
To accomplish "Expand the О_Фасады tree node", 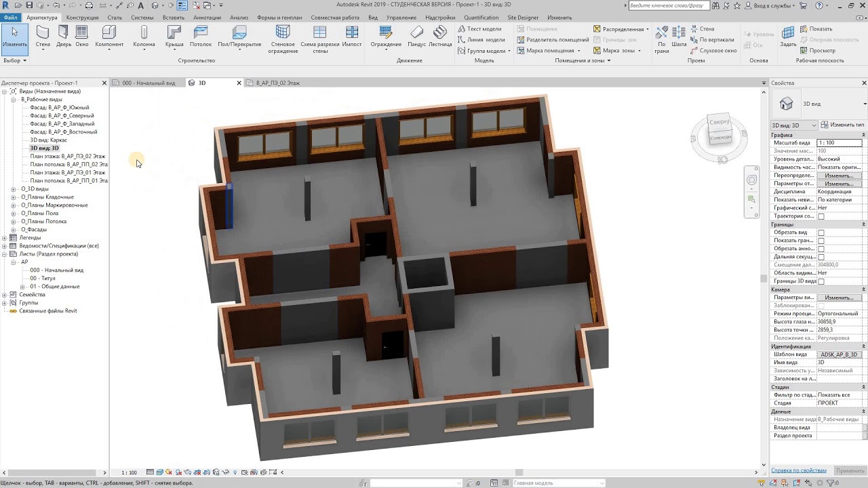I will pyautogui.click(x=14, y=230).
